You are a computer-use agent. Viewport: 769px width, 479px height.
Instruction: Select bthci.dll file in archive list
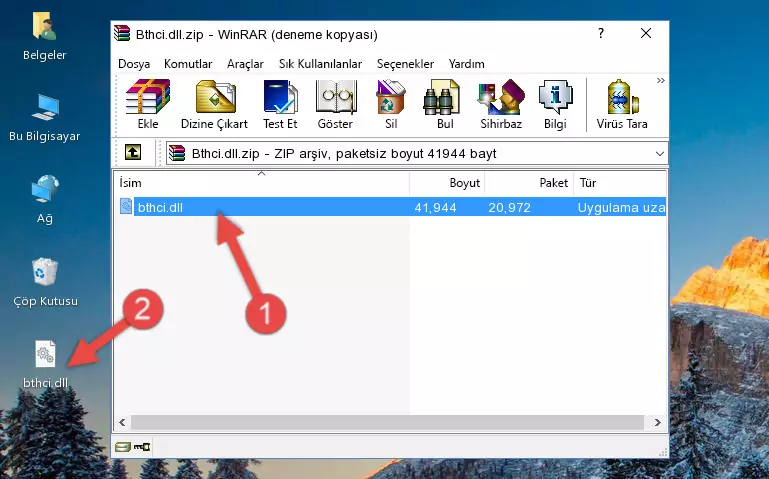[x=391, y=207]
